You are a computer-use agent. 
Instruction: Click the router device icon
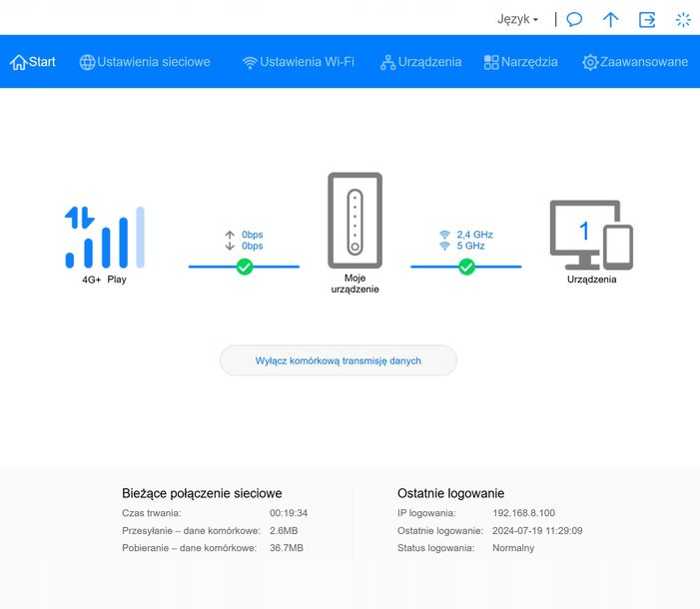[354, 220]
